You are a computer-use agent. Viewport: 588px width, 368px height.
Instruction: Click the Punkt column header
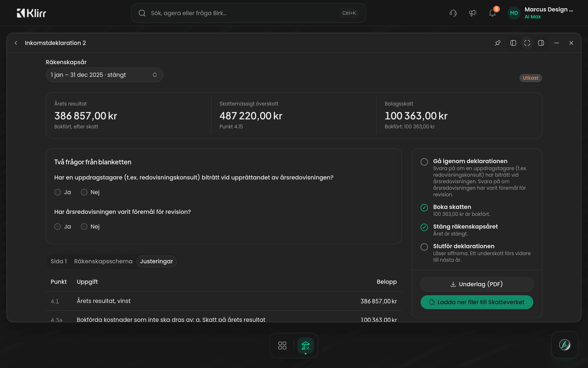(59, 282)
